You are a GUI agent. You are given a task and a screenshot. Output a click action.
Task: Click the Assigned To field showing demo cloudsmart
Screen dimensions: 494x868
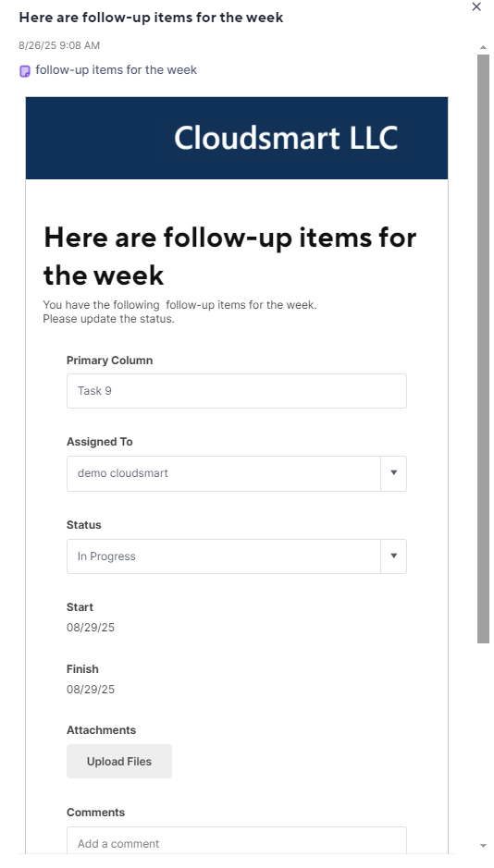(x=223, y=473)
